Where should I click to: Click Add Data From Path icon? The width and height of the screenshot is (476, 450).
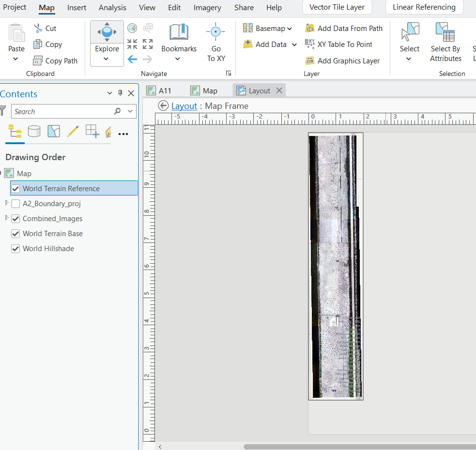point(309,28)
